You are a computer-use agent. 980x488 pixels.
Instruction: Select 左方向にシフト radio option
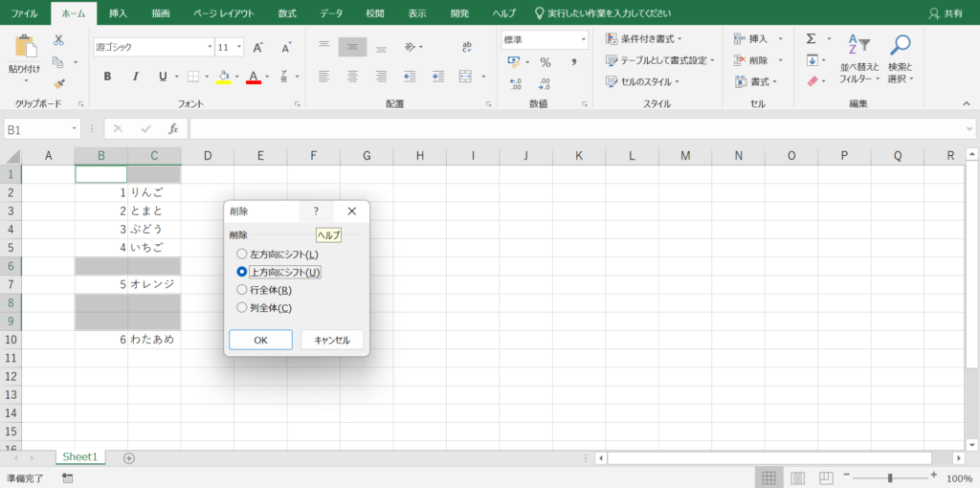(x=242, y=255)
